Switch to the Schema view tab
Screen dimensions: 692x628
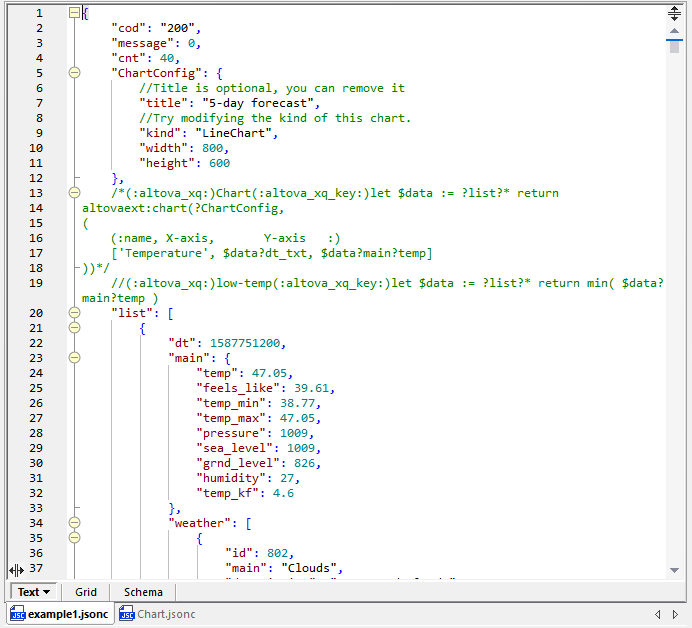pos(143,592)
